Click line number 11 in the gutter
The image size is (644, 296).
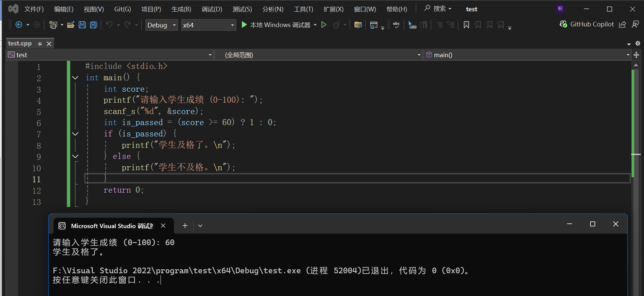pos(36,179)
